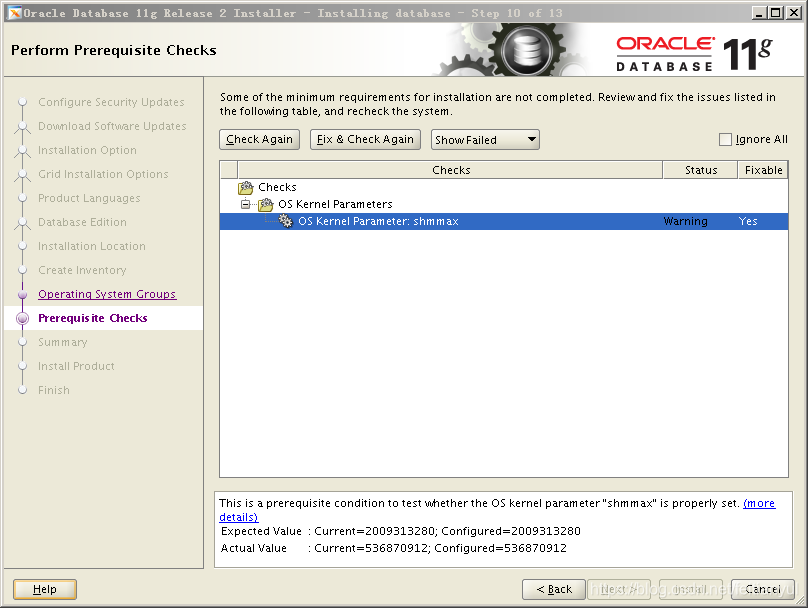This screenshot has width=808, height=608.
Task: Click the Summary step label
Action: click(63, 343)
